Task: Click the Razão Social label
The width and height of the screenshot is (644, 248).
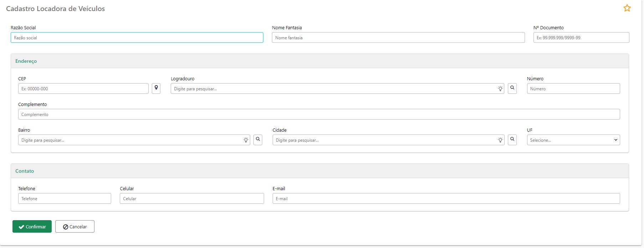Action: click(x=23, y=27)
